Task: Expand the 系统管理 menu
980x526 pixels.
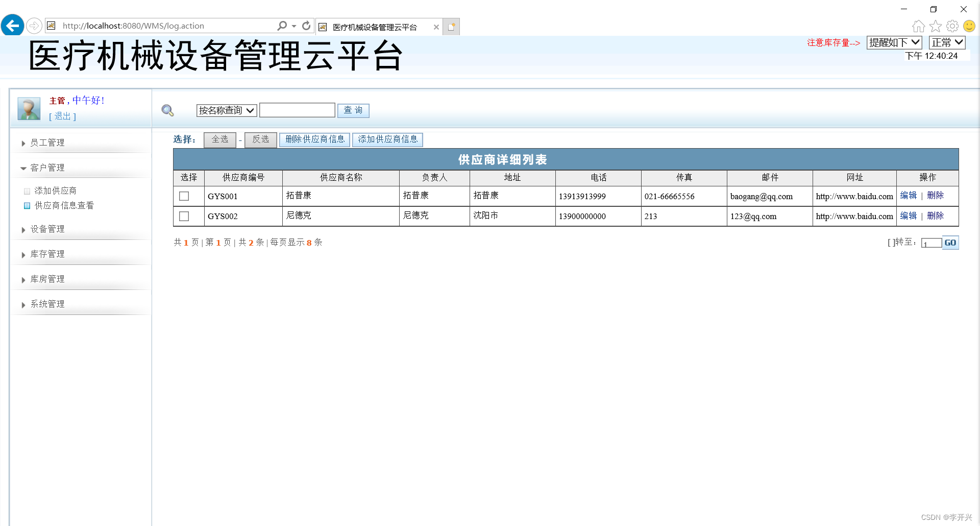Action: (x=47, y=304)
